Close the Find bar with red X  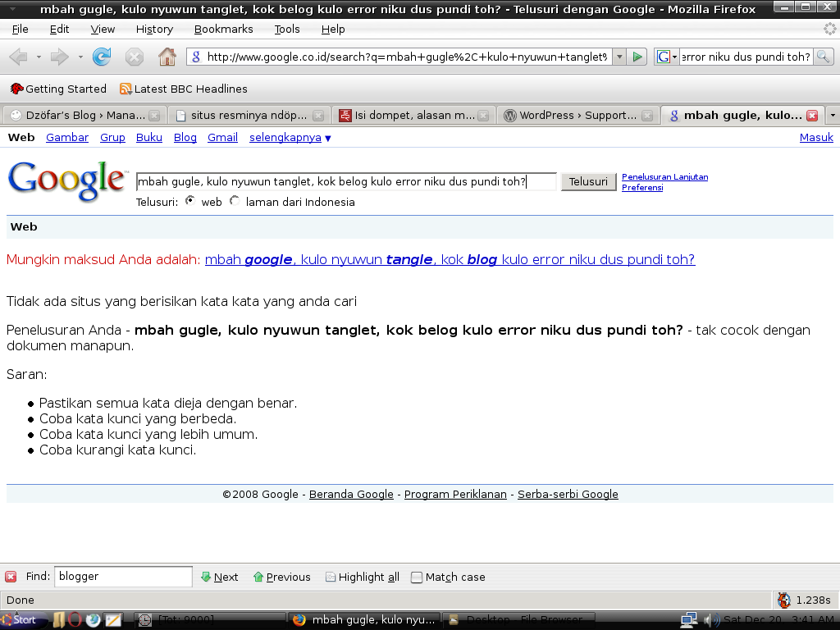click(11, 577)
